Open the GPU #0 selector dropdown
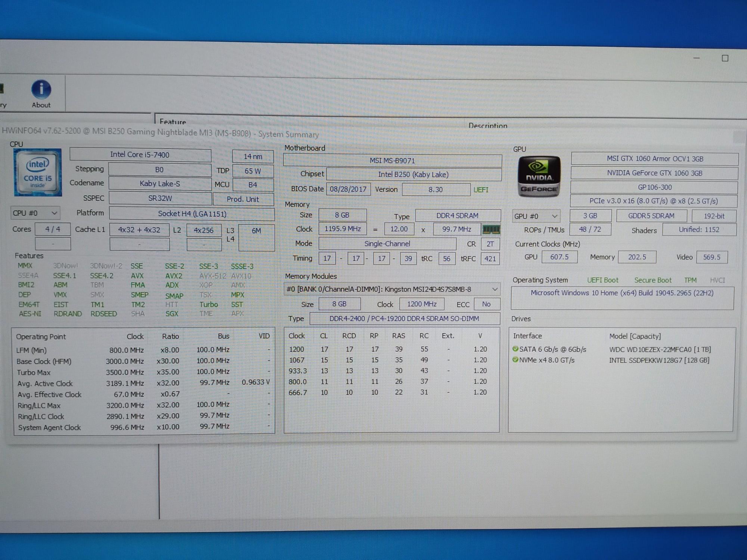This screenshot has height=560, width=747. pyautogui.click(x=536, y=216)
